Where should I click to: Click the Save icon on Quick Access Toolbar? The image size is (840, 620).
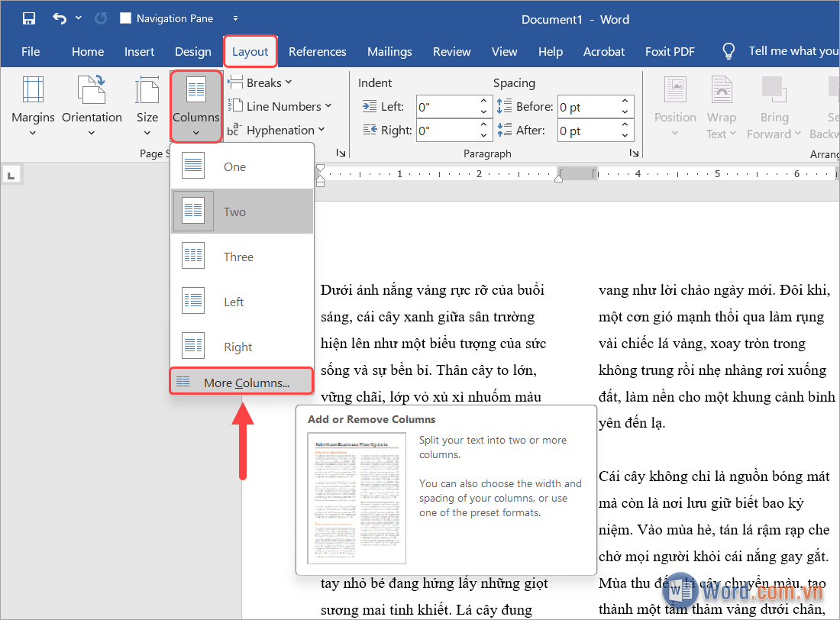click(x=29, y=18)
